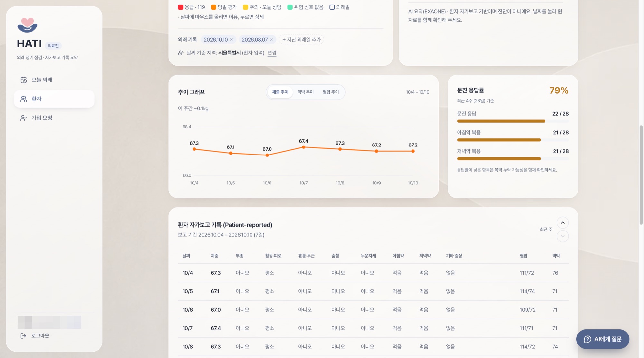Click the 로그아웃 button
The width and height of the screenshot is (644, 358).
coord(35,336)
